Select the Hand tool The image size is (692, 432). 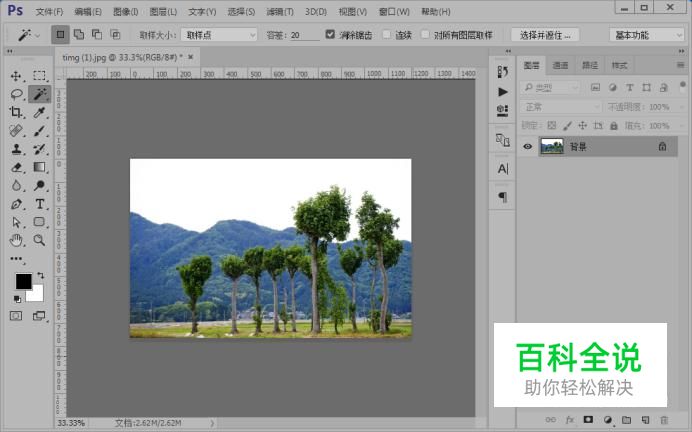click(x=16, y=240)
